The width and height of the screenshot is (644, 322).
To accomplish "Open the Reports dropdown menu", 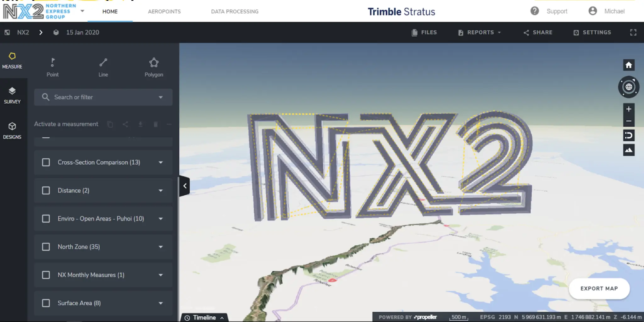I will (x=479, y=32).
